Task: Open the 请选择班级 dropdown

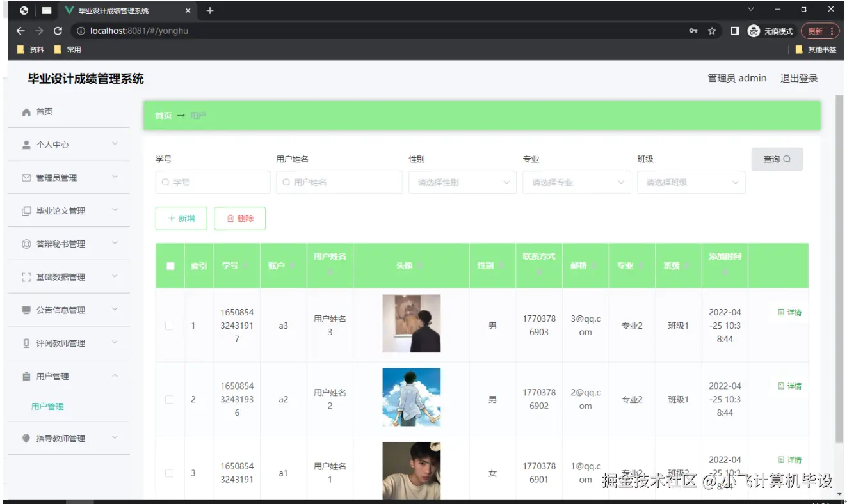Action: coord(691,182)
